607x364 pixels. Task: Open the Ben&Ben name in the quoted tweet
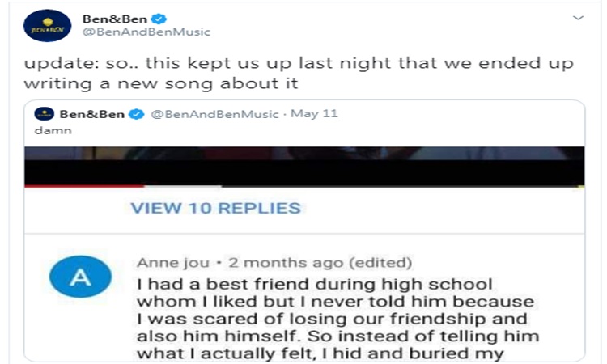coord(92,114)
